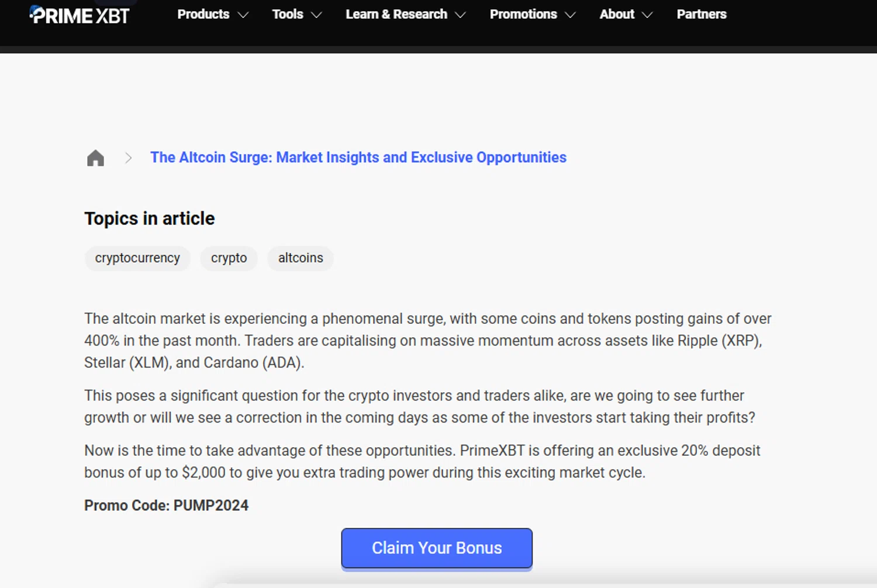Expand the About dropdown chevron
This screenshot has width=877, height=588.
[647, 15]
